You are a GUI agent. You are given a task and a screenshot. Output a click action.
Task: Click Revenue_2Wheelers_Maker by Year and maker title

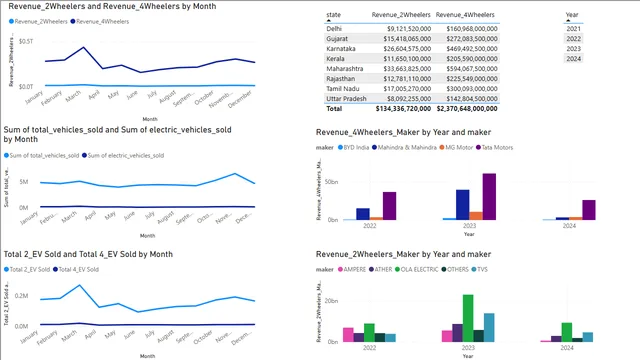403,254
